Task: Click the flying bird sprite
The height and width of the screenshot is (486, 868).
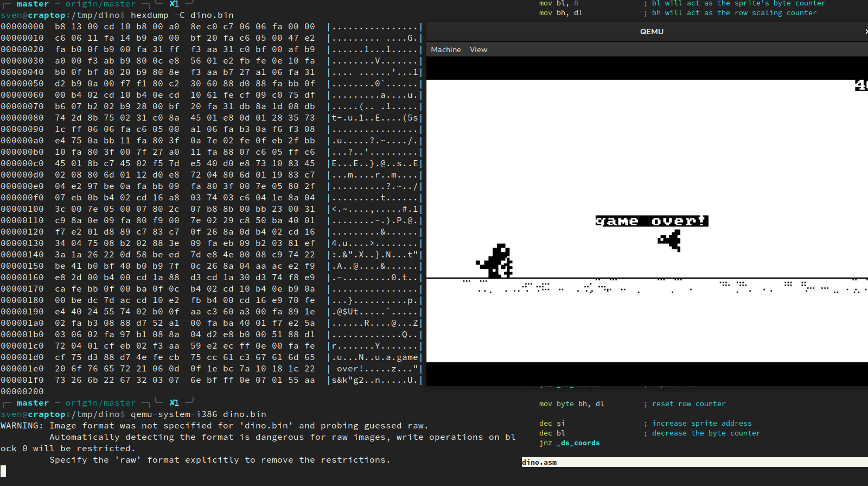Action: pos(671,240)
